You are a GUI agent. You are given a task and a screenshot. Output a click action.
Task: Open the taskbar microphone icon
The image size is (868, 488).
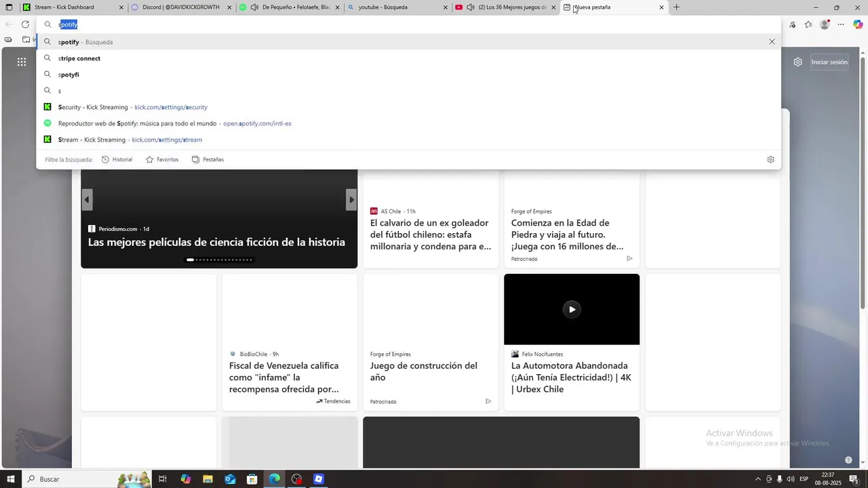tap(780, 479)
